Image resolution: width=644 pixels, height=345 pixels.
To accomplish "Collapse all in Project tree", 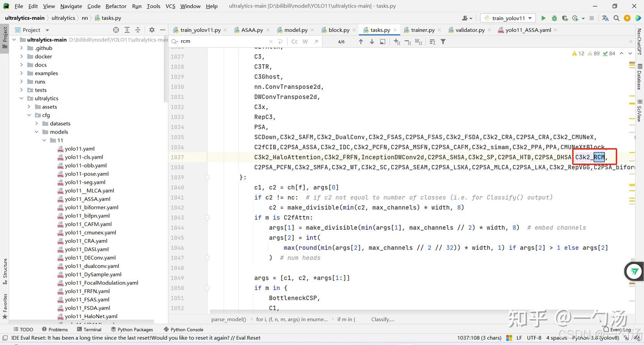I will 138,30.
